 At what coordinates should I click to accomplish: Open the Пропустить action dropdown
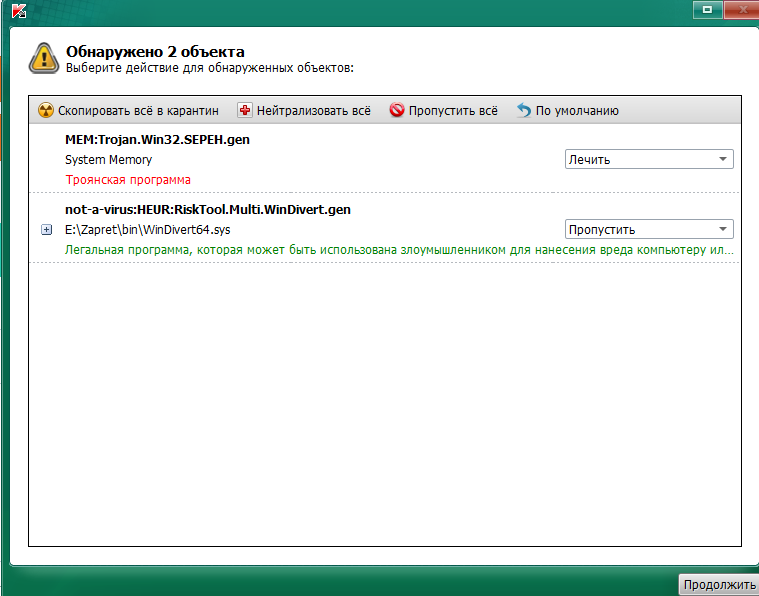pos(649,229)
